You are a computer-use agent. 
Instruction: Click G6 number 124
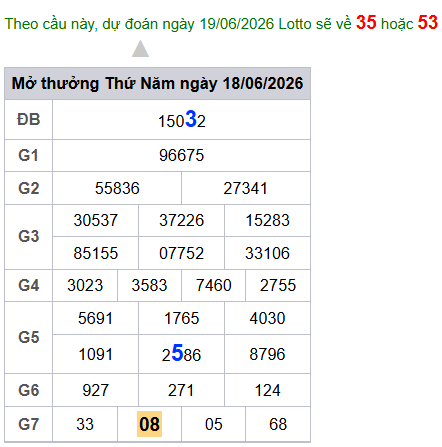click(267, 390)
